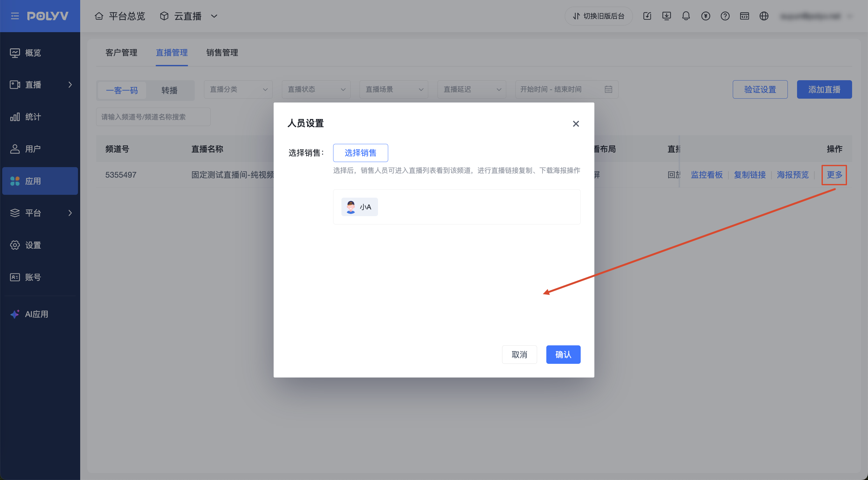This screenshot has width=868, height=480.
Task: Click the 验证设置 button
Action: 760,89
